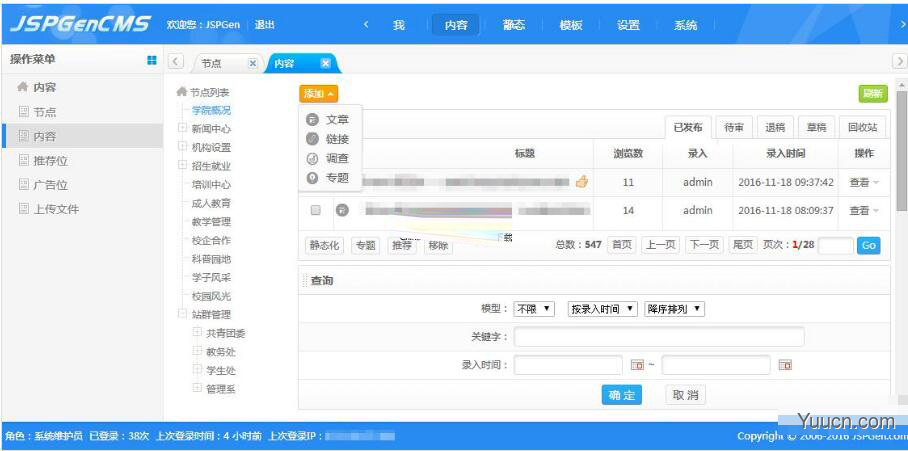Click the green 刷新 button
Viewport: 908px width, 451px height.
[x=873, y=94]
